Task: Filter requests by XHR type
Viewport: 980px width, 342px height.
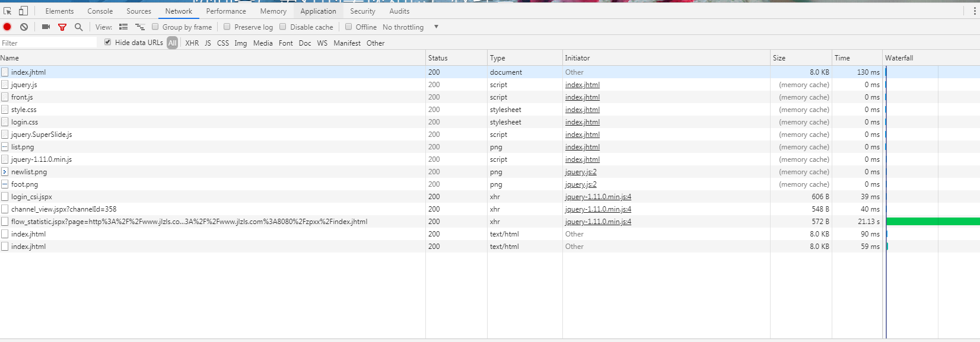Action: (x=192, y=43)
